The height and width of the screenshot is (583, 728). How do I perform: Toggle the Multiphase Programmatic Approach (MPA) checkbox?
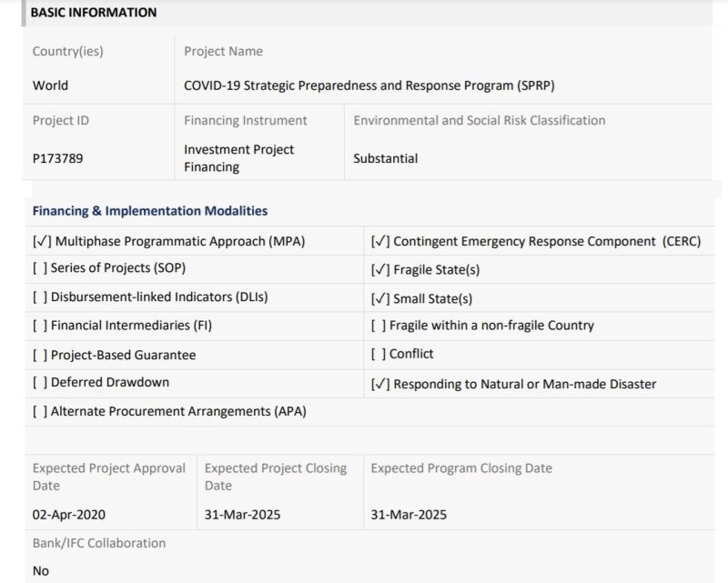tap(42, 241)
